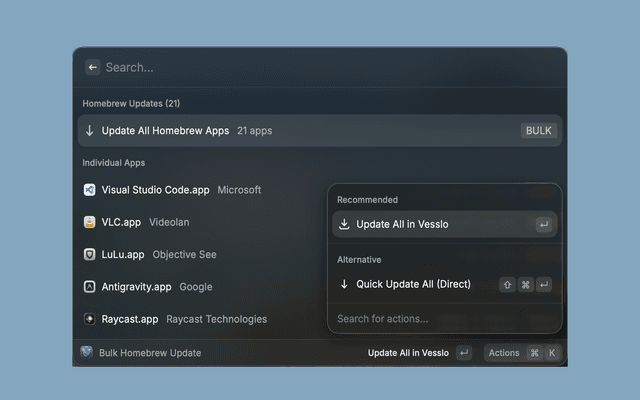Click the return key badge on Update All in Vesslo
This screenshot has height=400, width=640.
click(x=544, y=224)
